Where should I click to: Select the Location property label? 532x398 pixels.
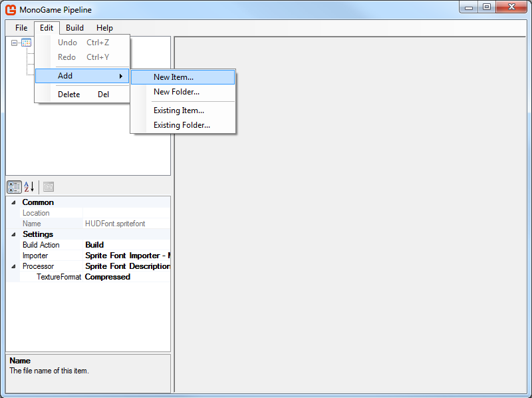point(36,213)
